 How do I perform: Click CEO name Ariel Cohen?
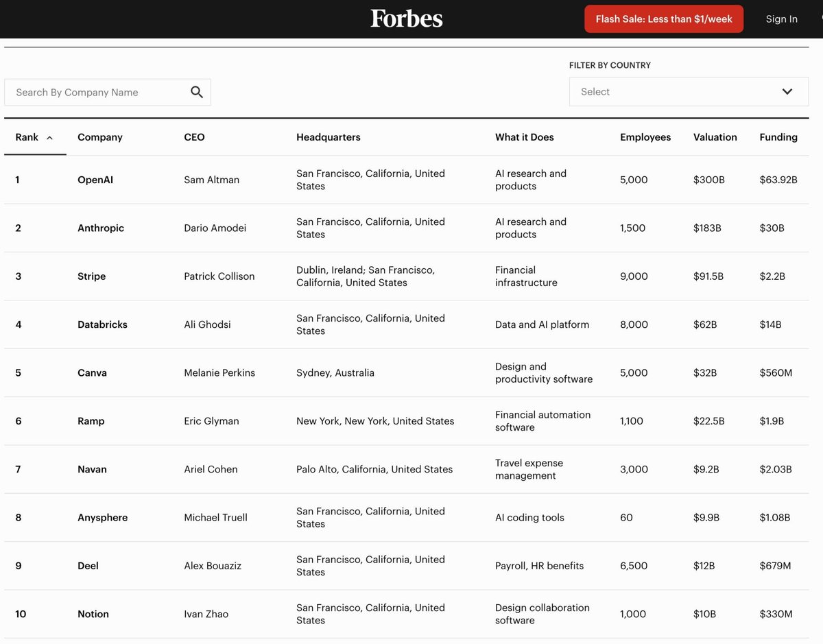pyautogui.click(x=211, y=469)
